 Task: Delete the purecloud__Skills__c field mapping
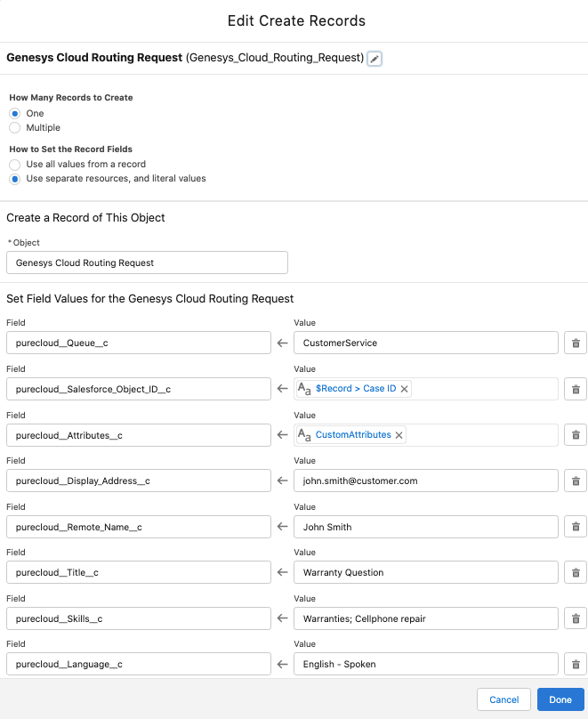tap(576, 618)
